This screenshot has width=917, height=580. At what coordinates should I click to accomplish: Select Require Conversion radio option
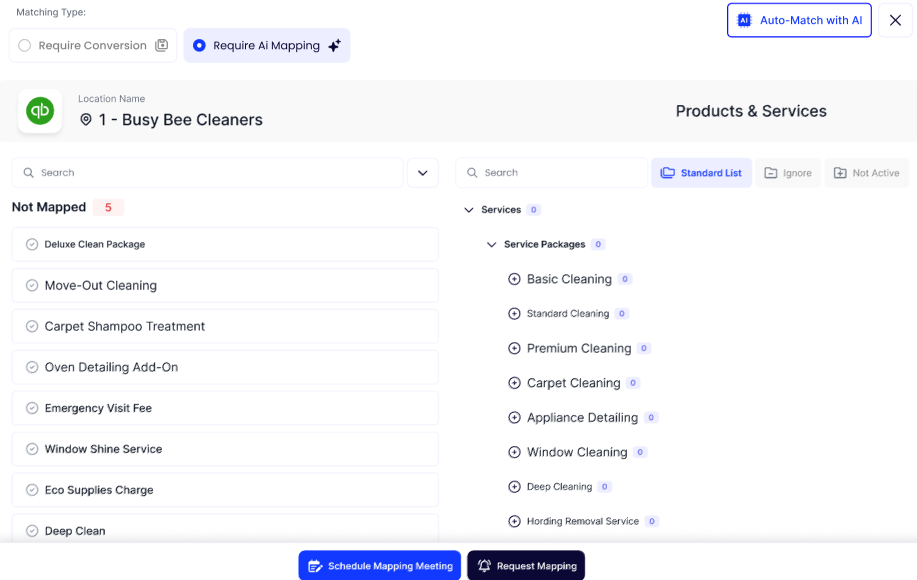[25, 46]
